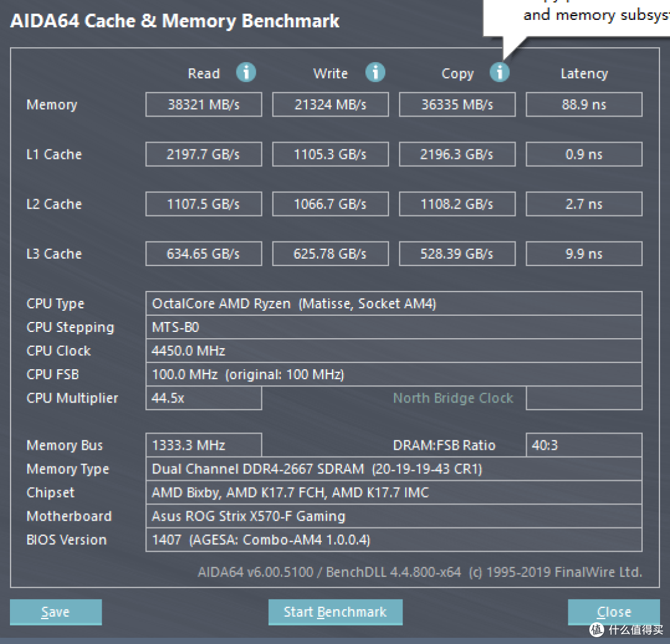670x644 pixels.
Task: Click the L2 Cache row label
Action: (54, 204)
